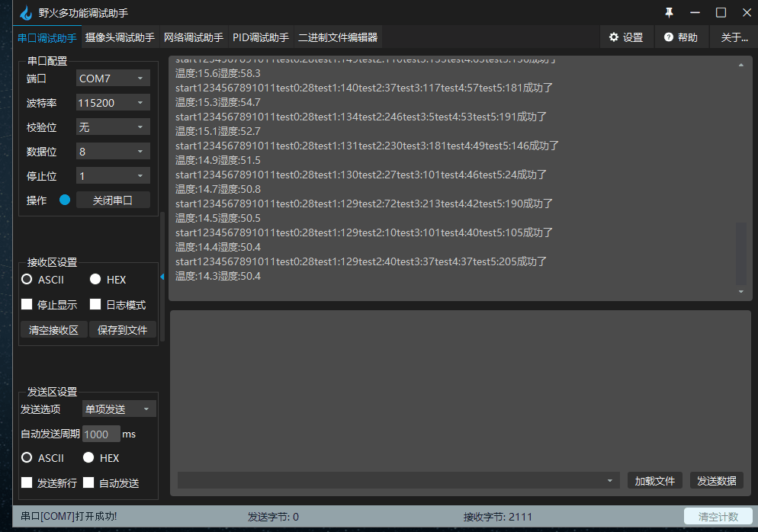
Task: Click the 温度:14.3湿度:50.4 log line
Action: tap(218, 276)
